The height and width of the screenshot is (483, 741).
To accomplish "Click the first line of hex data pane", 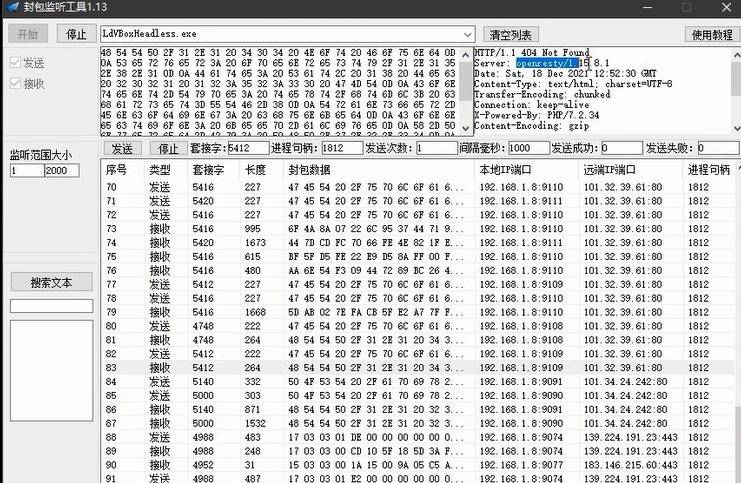I will [278, 52].
